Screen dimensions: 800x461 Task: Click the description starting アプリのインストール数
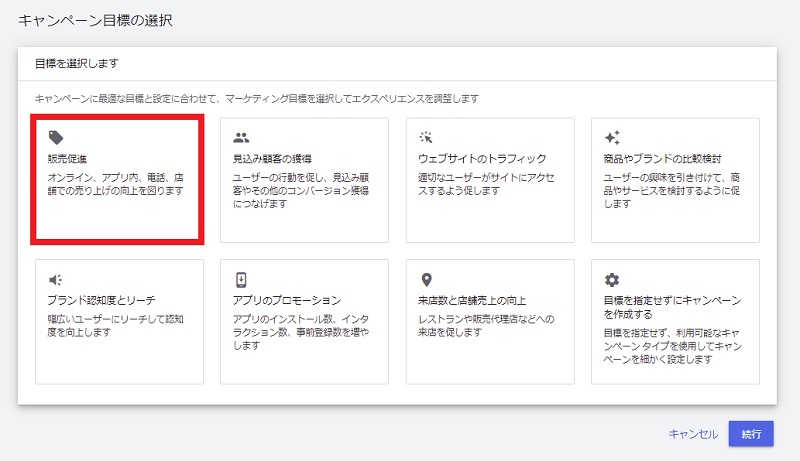(301, 332)
